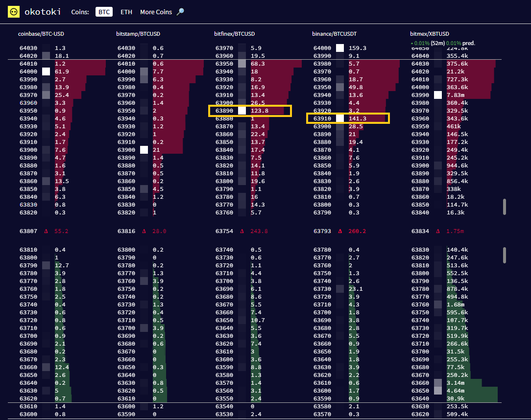Click the white heat square at coinbase 64000

[46, 71]
